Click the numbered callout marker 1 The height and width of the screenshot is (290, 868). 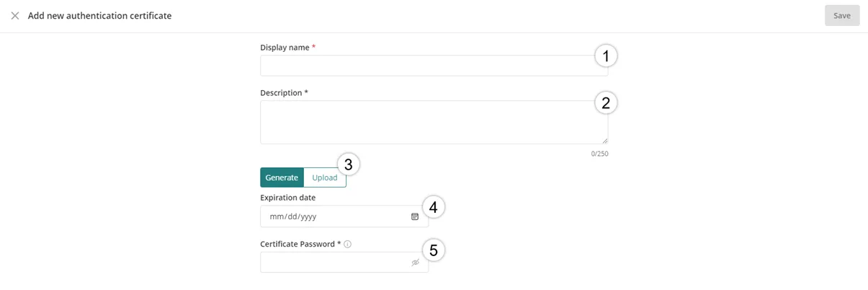(x=606, y=56)
